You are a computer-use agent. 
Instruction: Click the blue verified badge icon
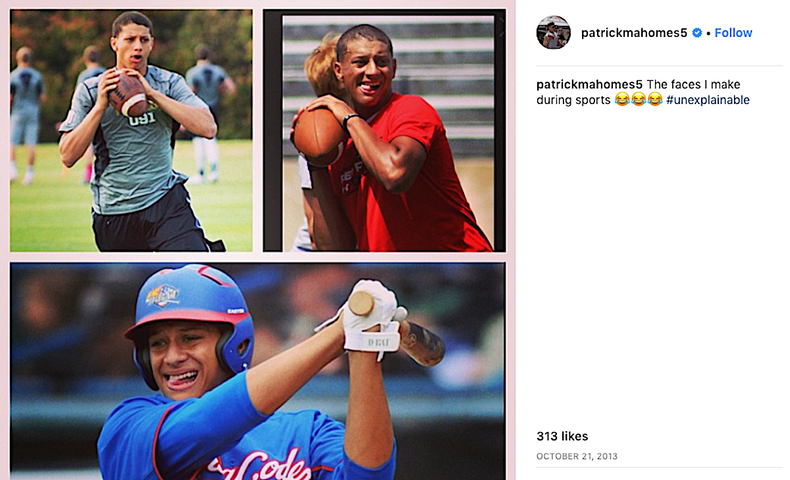[x=697, y=33]
